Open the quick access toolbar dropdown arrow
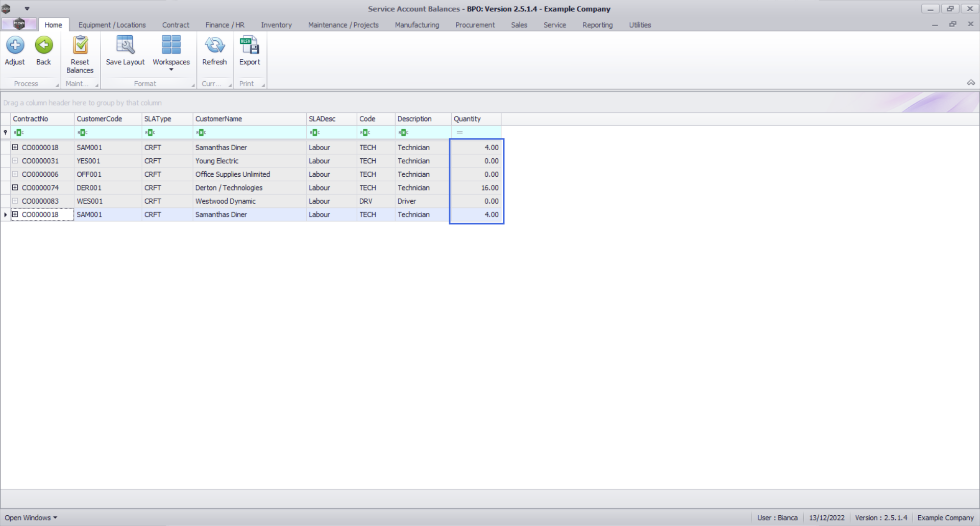 [x=27, y=9]
